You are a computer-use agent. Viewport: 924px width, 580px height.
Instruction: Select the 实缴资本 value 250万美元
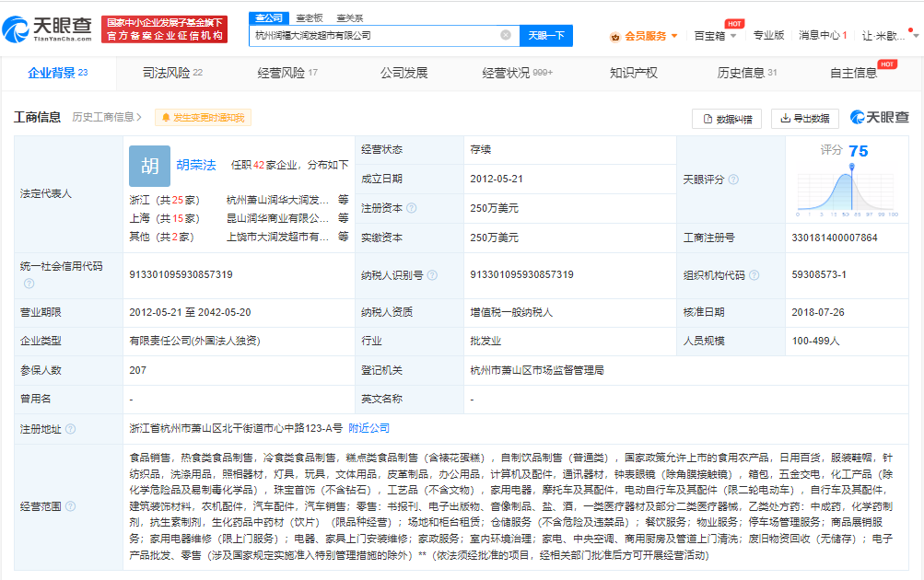[494, 238]
